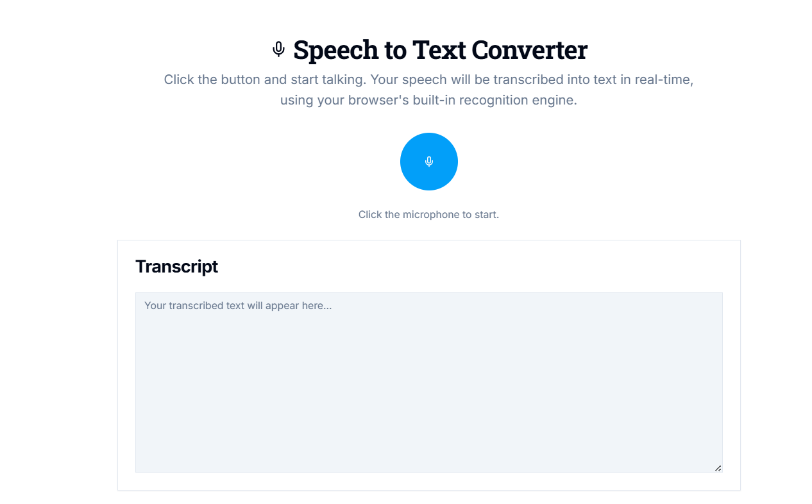This screenshot has width=812, height=504.
Task: Click the 'Speech to Text Converter' heading
Action: pos(440,50)
